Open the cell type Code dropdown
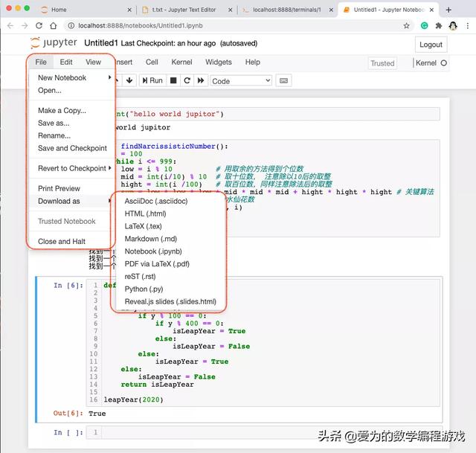476x453 pixels. (x=241, y=81)
